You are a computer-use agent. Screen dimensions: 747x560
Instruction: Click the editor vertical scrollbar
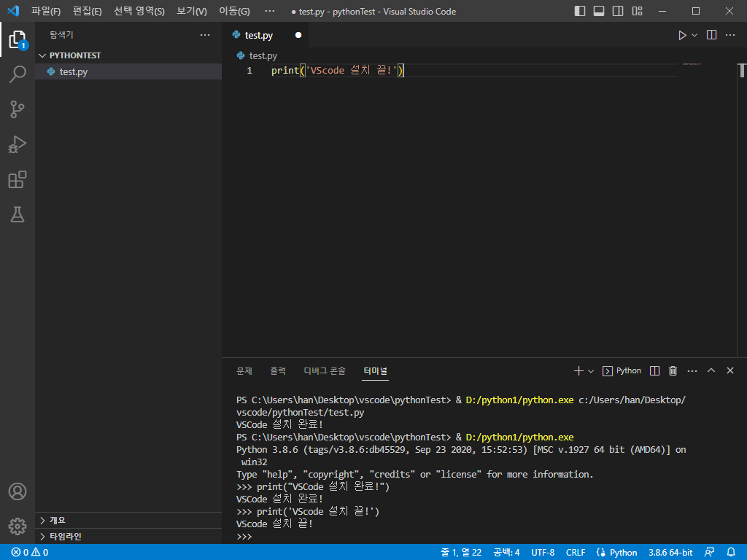tap(742, 71)
